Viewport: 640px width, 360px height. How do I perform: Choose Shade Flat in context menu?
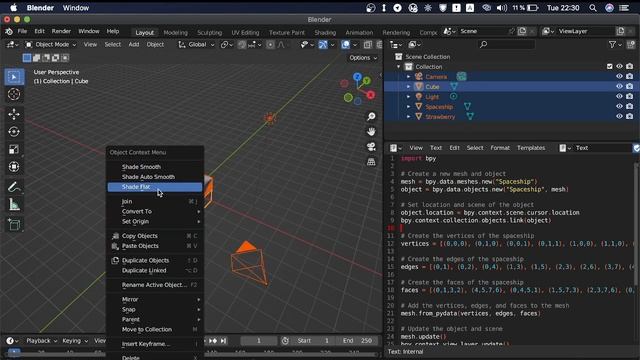[155, 187]
